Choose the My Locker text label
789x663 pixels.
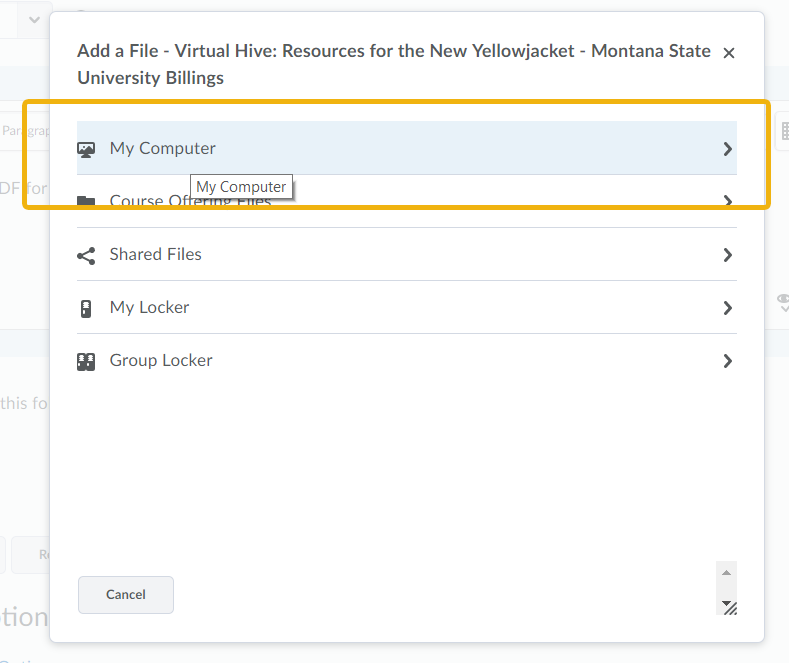coord(149,307)
